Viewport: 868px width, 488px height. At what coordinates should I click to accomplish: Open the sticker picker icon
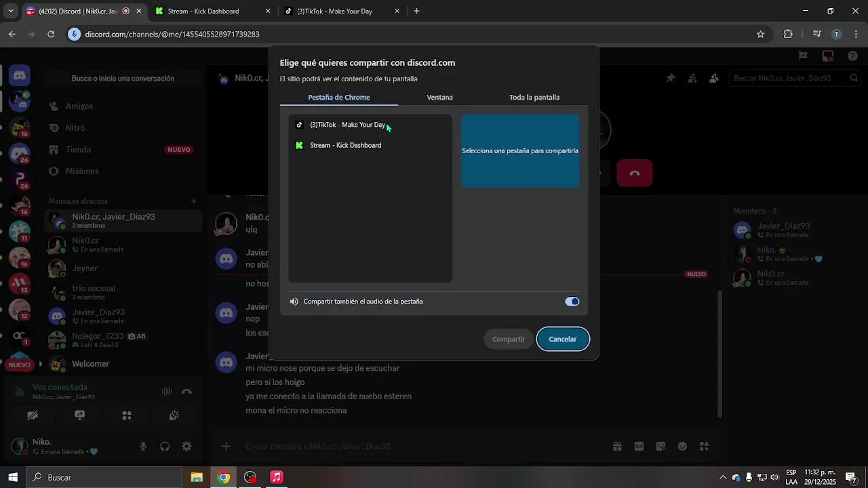click(x=660, y=447)
